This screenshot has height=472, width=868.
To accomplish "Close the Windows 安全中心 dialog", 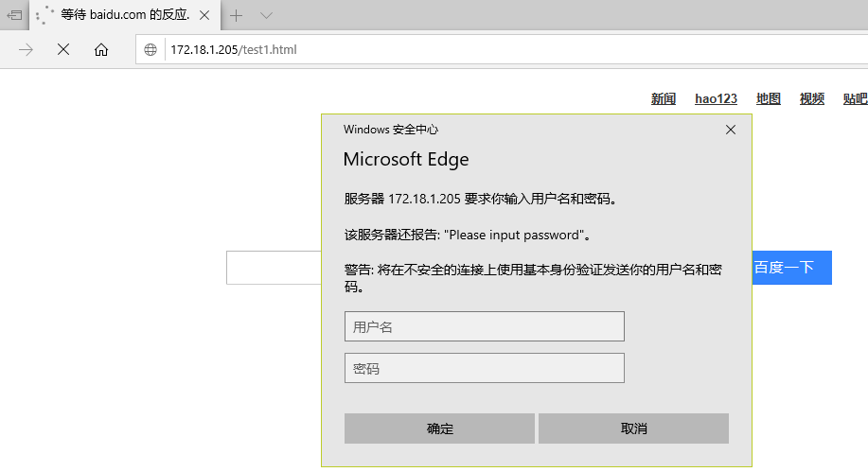I will pyautogui.click(x=731, y=130).
